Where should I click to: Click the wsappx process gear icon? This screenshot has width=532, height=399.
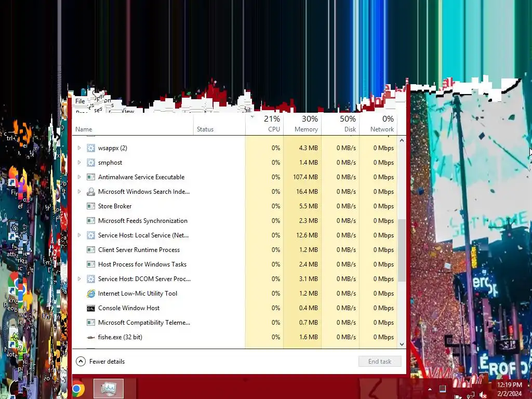(x=90, y=148)
